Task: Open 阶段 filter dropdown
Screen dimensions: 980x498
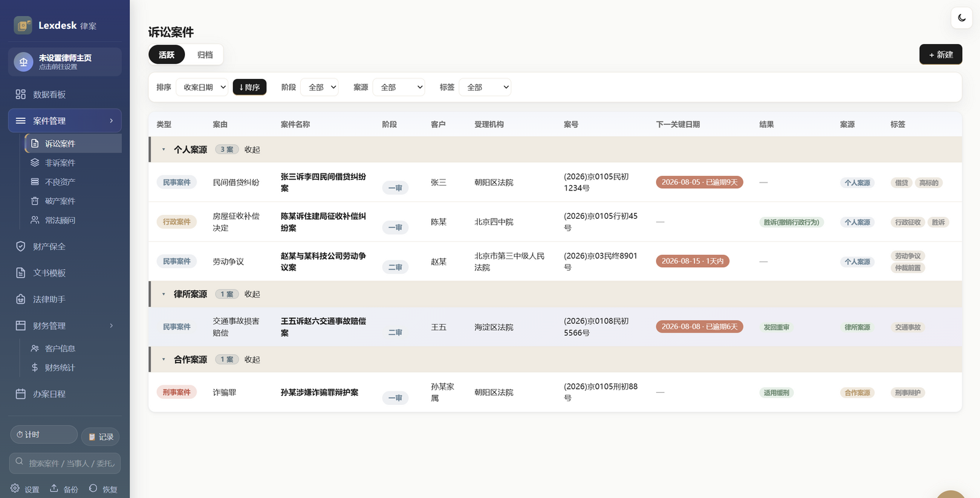Action: (320, 87)
